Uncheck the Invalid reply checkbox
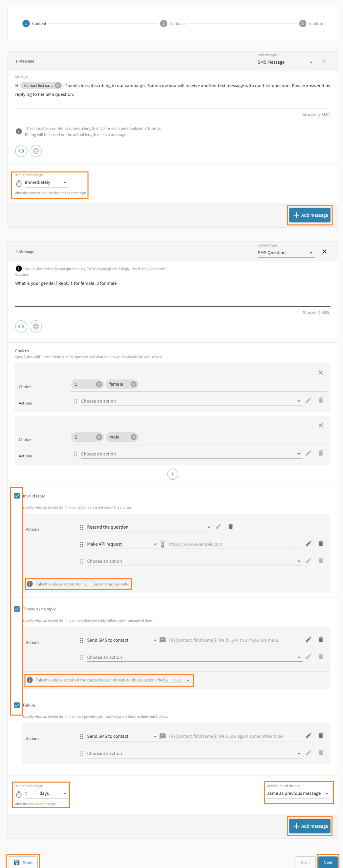 point(17,496)
